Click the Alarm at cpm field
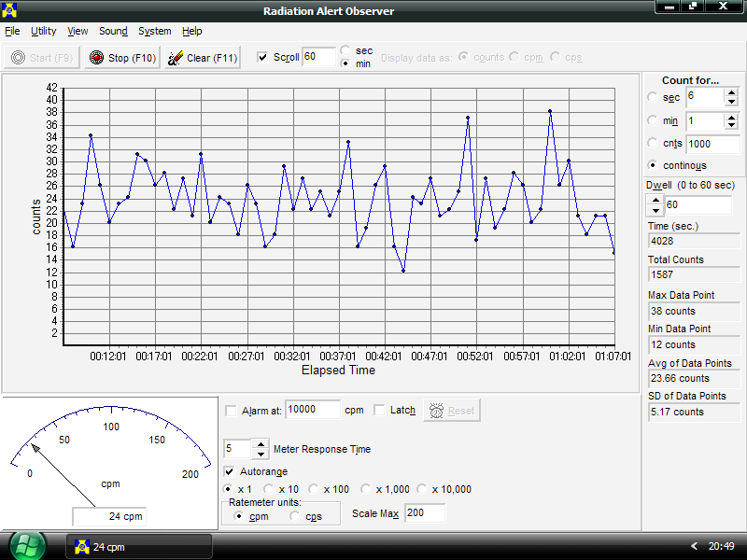The width and height of the screenshot is (747, 560). tap(313, 410)
